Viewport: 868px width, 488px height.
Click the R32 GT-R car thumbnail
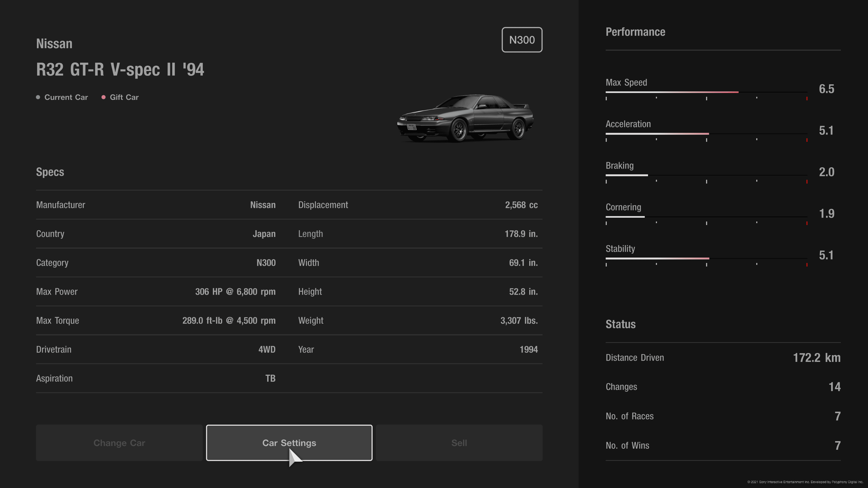465,118
